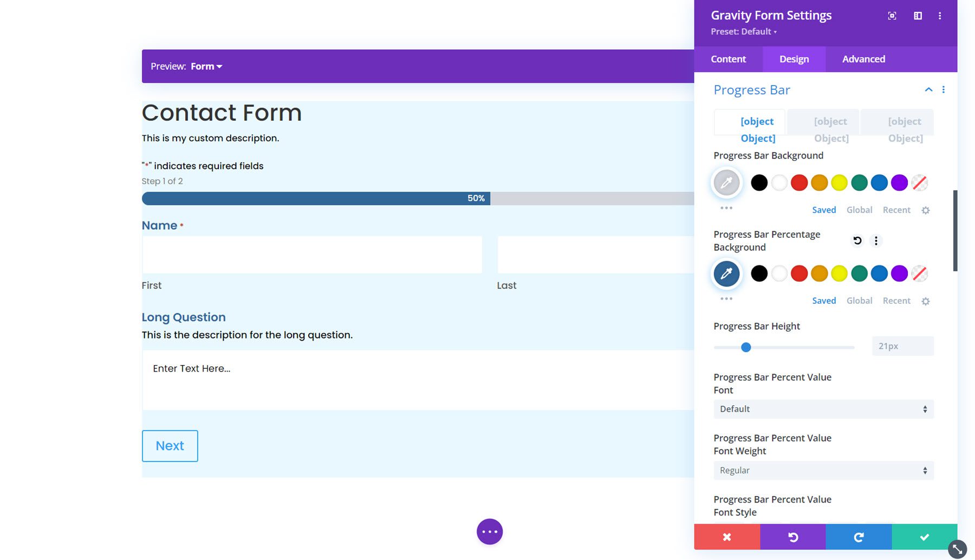Image resolution: width=975 pixels, height=560 pixels.
Task: Click the redo icon in the bottom bar
Action: (x=858, y=537)
